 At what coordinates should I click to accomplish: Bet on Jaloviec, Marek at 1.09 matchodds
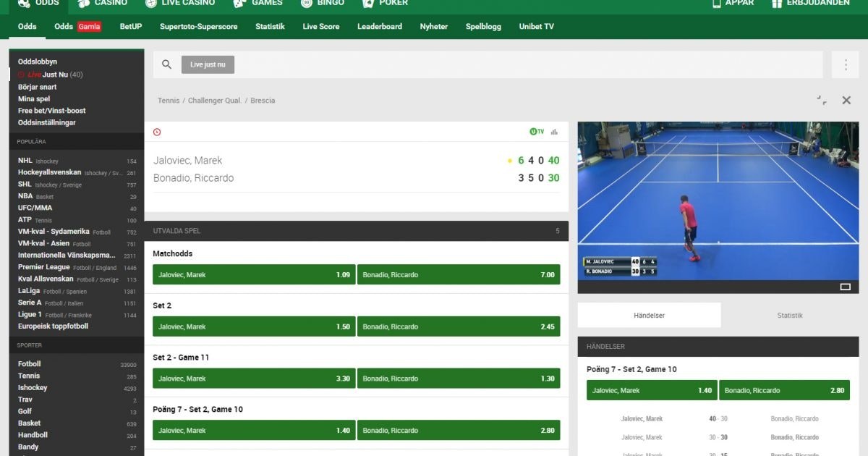(252, 274)
